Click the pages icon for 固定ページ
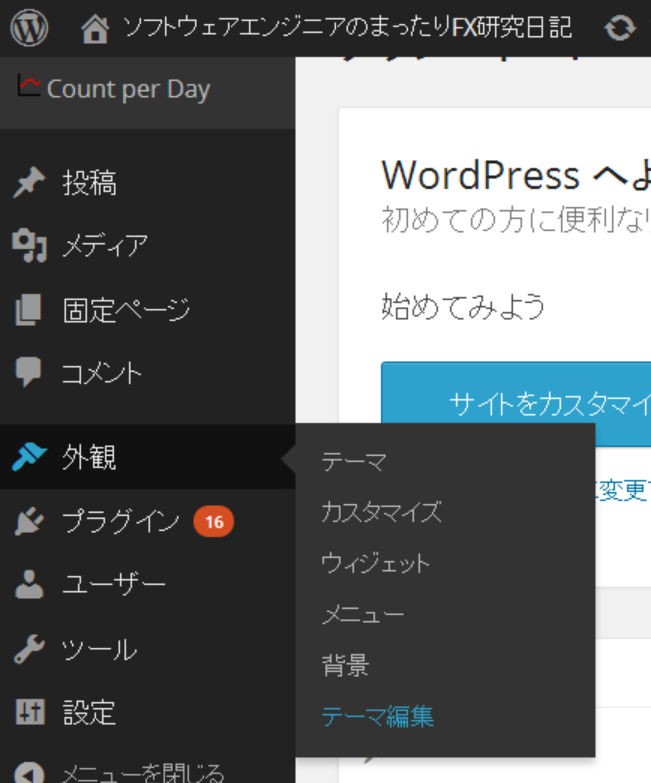The width and height of the screenshot is (651, 783). click(28, 309)
